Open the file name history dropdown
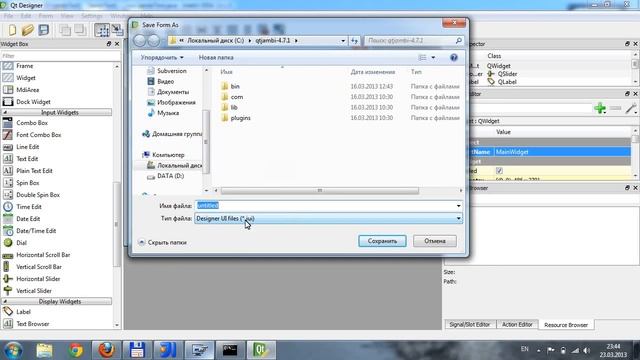The height and width of the screenshot is (360, 640). (458, 206)
